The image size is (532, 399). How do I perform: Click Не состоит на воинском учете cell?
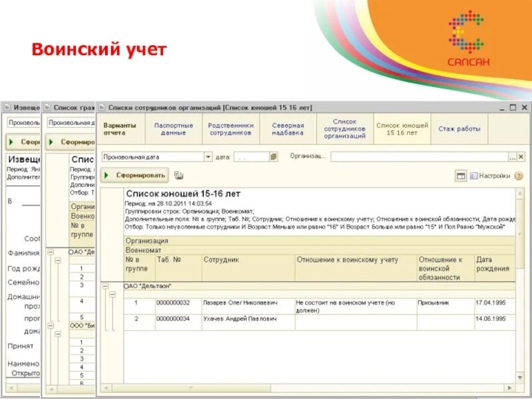[x=356, y=307]
